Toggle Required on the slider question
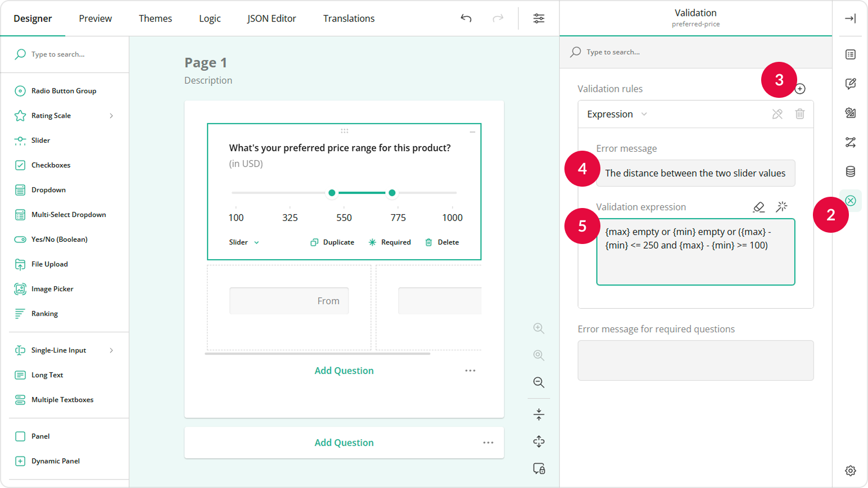This screenshot has height=488, width=868. (390, 242)
